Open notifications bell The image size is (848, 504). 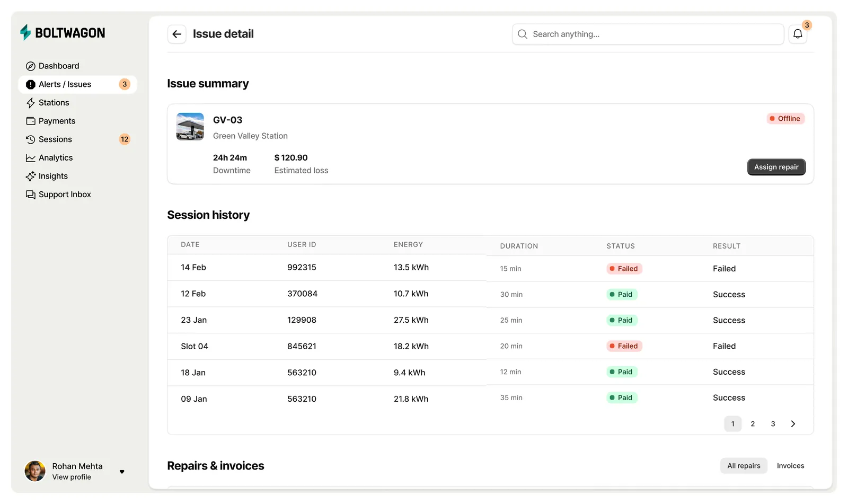point(798,34)
